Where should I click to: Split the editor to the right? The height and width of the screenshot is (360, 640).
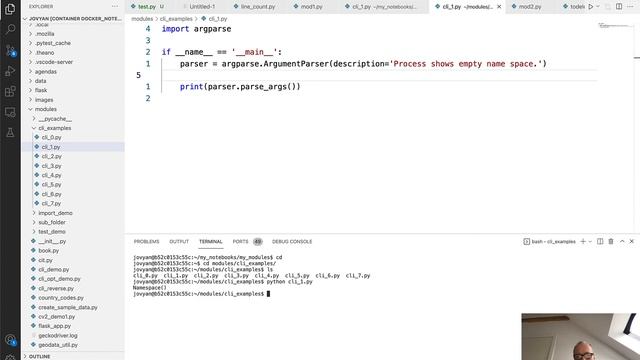pyautogui.click(x=619, y=7)
